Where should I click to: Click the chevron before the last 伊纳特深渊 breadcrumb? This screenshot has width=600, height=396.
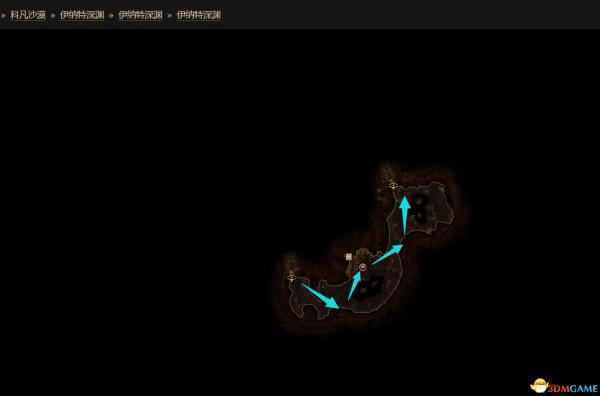[x=170, y=16]
